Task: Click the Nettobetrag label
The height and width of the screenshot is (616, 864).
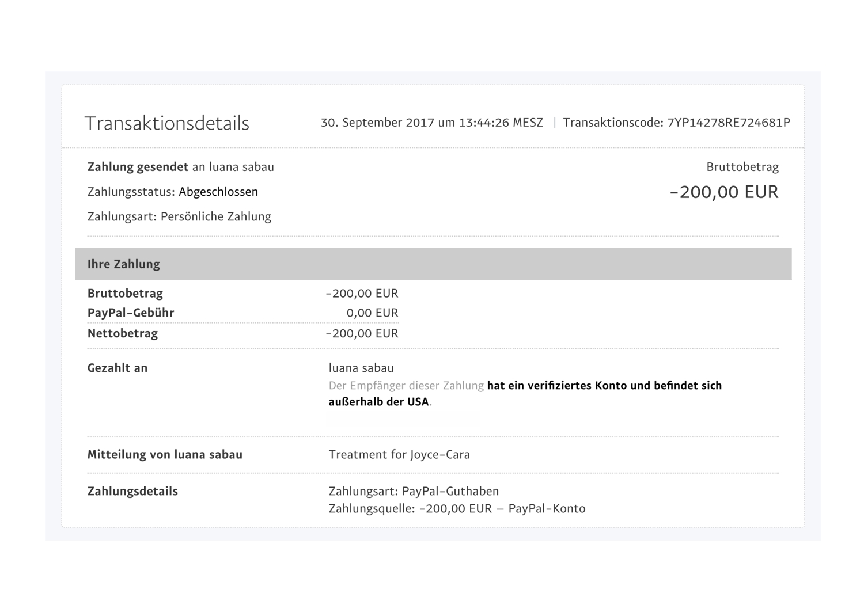Action: [123, 333]
